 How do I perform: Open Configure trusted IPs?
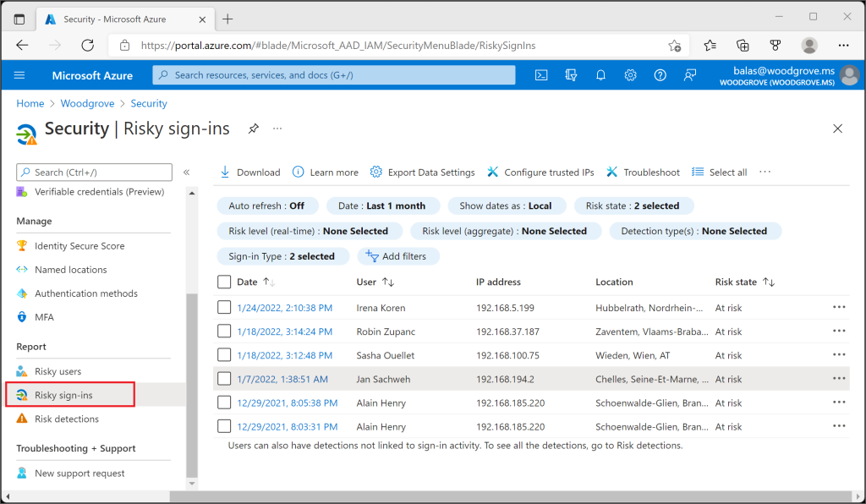click(540, 173)
